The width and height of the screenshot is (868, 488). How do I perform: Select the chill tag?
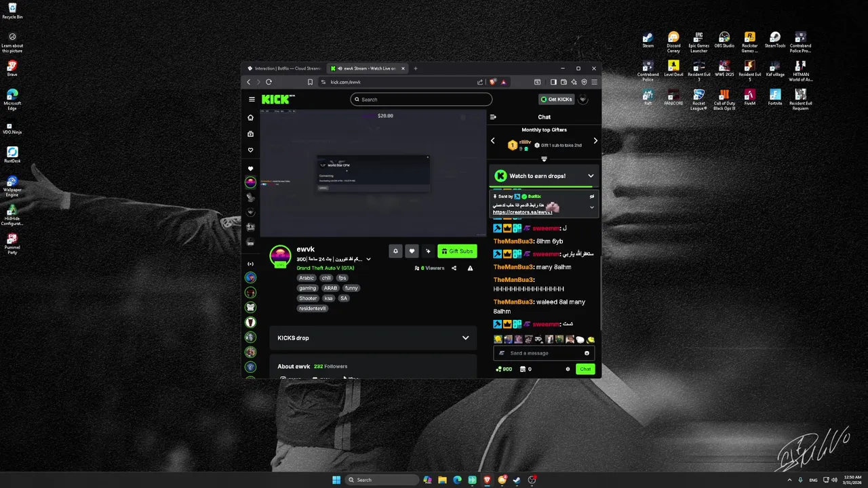coord(326,278)
